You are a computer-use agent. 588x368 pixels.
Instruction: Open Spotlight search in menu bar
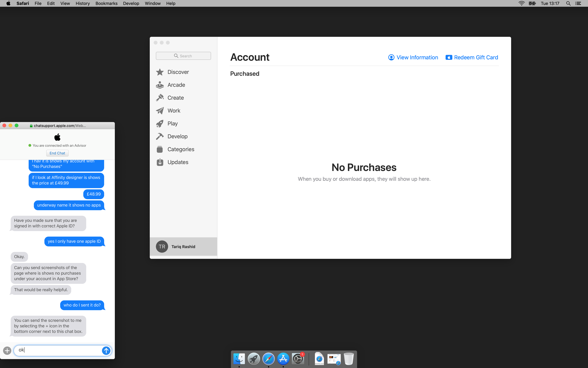568,3
